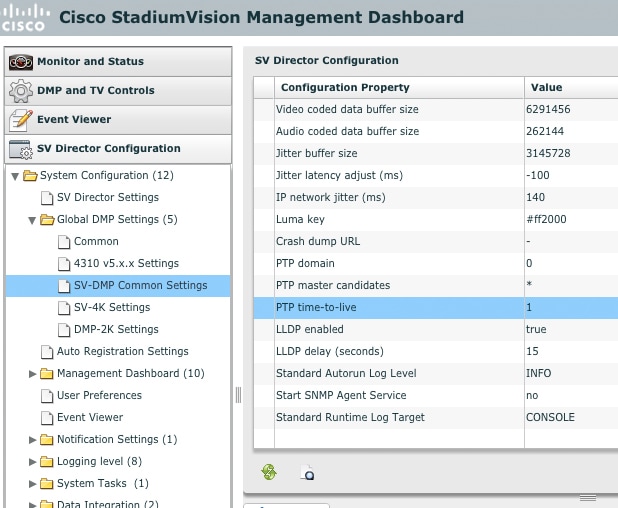Open the SV Director Configuration panel header
The width and height of the screenshot is (618, 508).
[118, 149]
